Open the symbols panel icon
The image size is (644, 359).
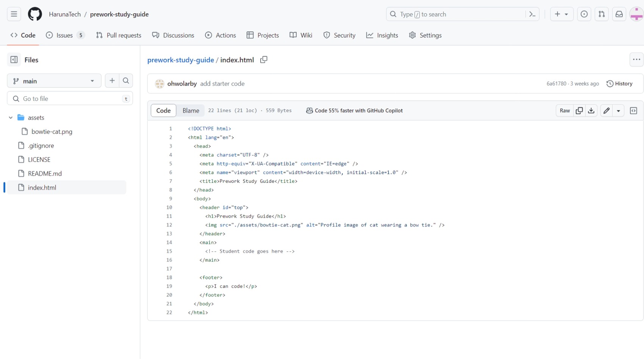click(x=634, y=110)
